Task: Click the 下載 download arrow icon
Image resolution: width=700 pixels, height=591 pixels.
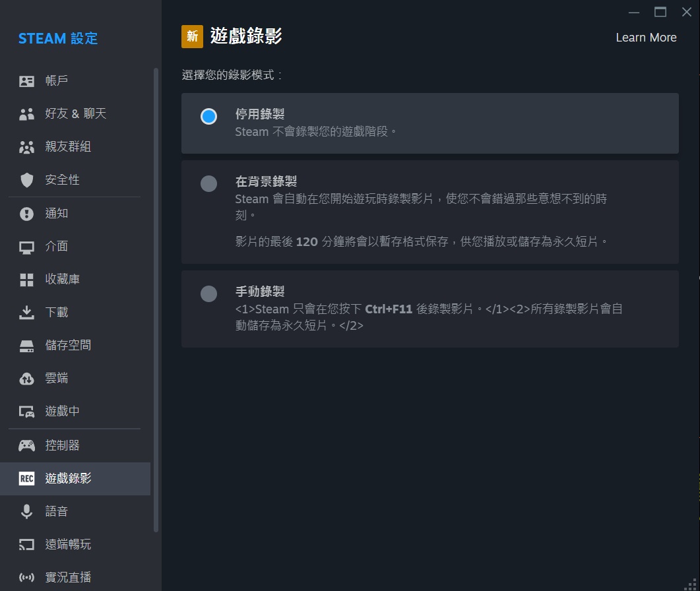Action: tap(26, 313)
